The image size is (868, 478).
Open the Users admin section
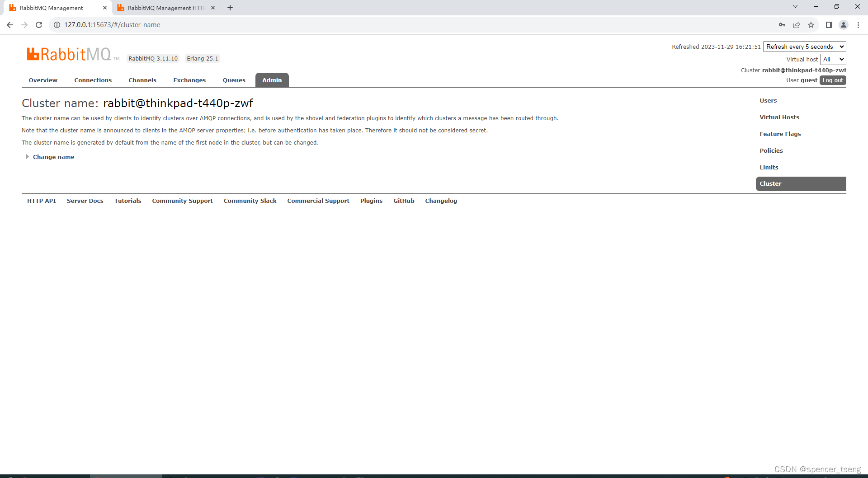768,100
